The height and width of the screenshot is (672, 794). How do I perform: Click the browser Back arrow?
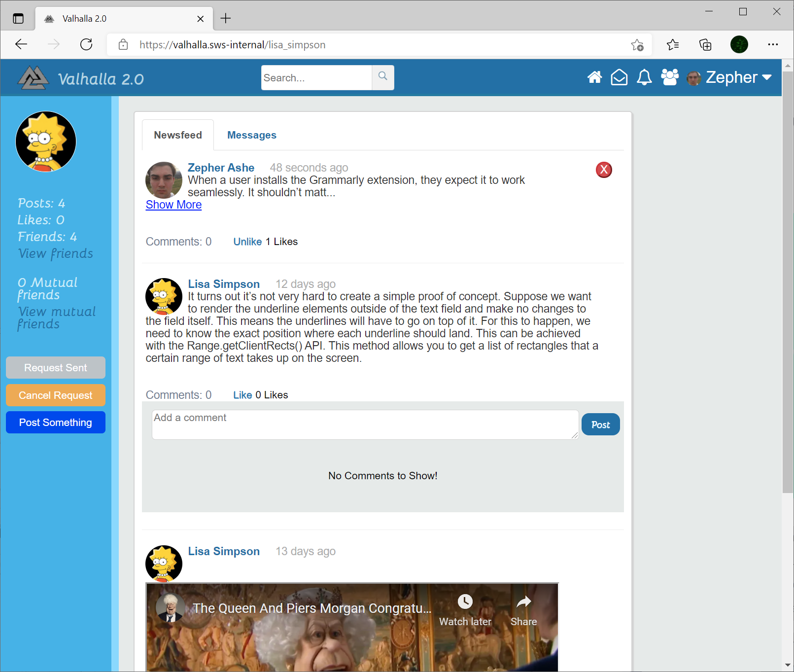[x=21, y=44]
